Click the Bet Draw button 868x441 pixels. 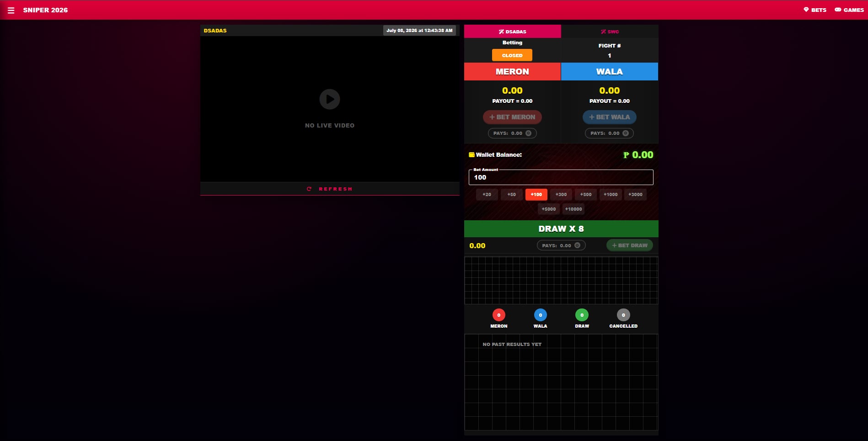coord(630,245)
